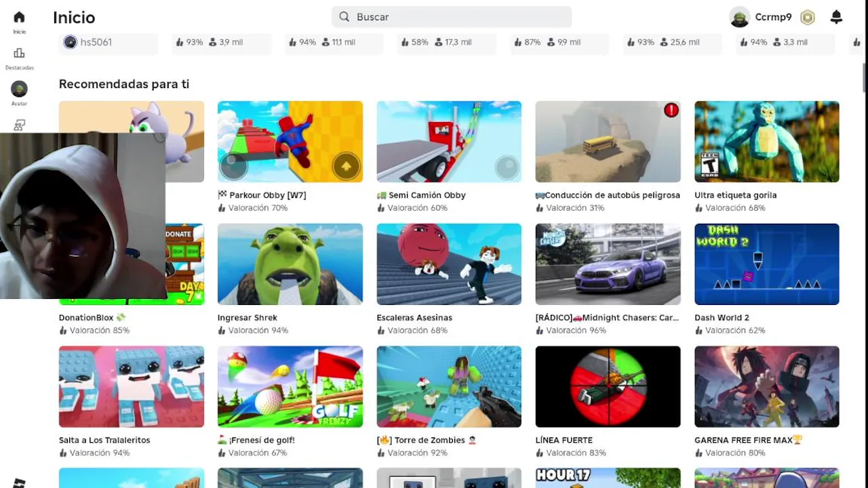Click the Ingresar Shrek title

(x=248, y=318)
